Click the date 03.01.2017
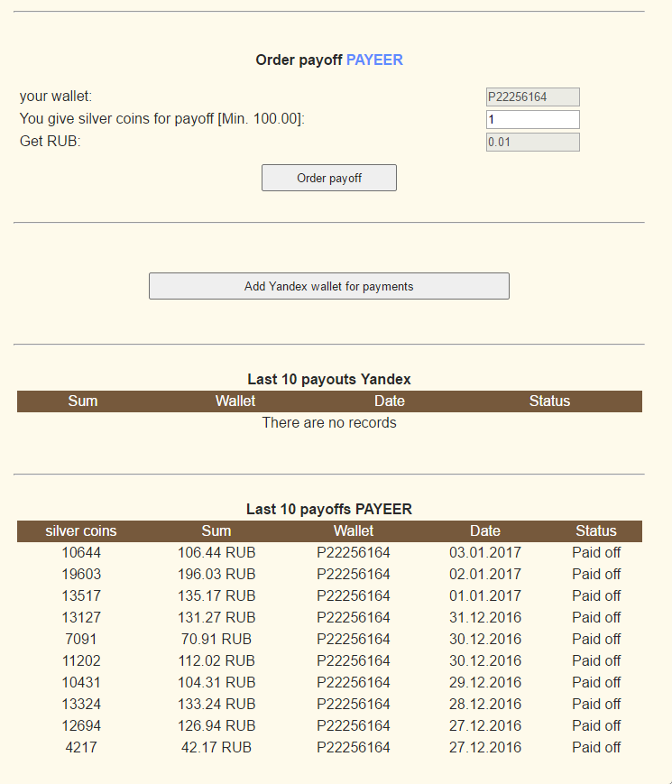The height and width of the screenshot is (784, 672). click(x=485, y=552)
